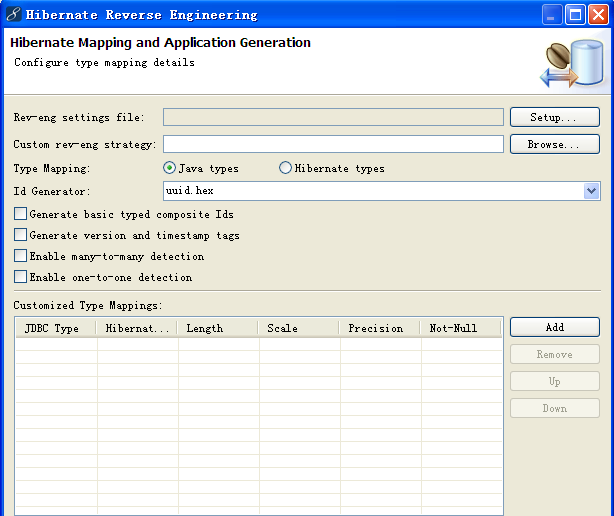The height and width of the screenshot is (516, 614).
Task: Click the Rev-eng settings file field
Action: pyautogui.click(x=333, y=117)
